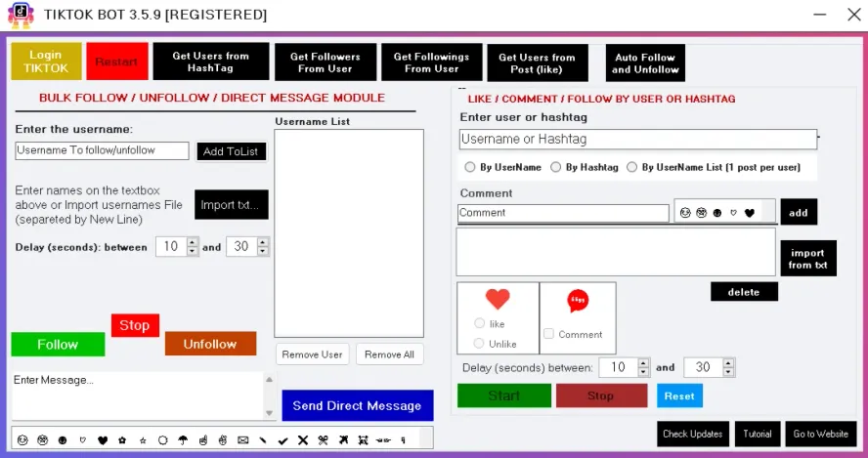Click the red heart like icon
Viewport: 868px width, 458px height.
(x=498, y=299)
